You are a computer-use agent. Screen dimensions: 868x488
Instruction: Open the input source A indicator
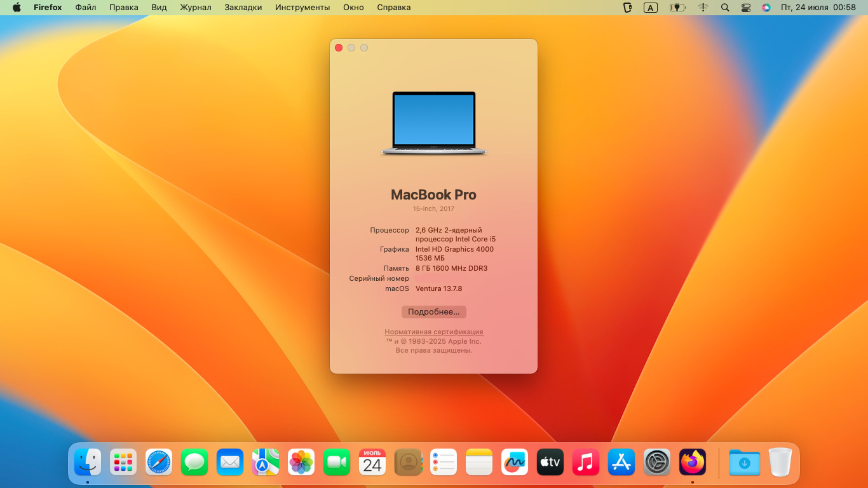pos(651,8)
